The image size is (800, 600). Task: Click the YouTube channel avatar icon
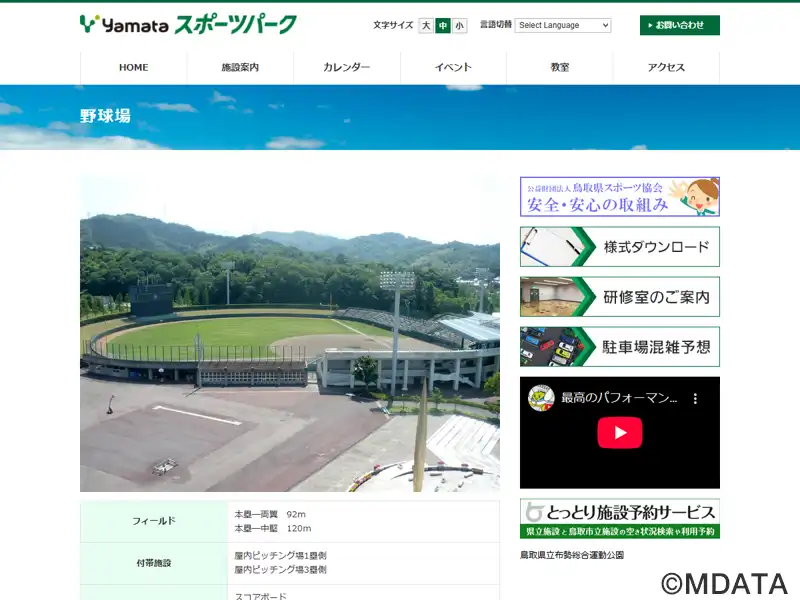tap(541, 398)
